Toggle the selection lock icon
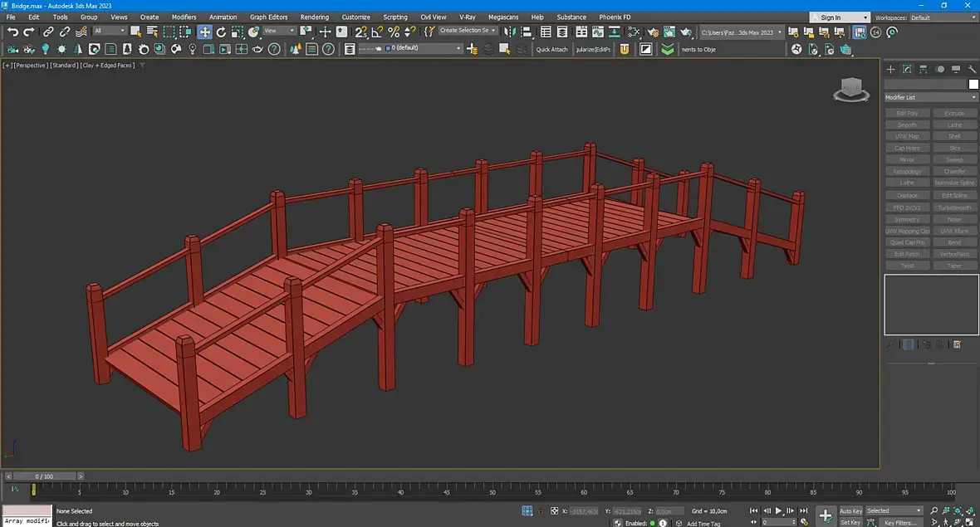Screen dimensions: 980x527 [541, 511]
